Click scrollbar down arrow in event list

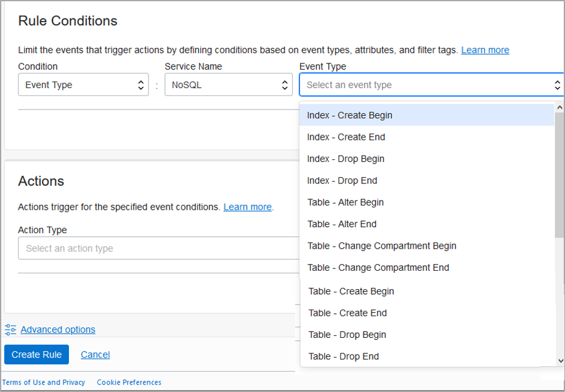(560, 361)
